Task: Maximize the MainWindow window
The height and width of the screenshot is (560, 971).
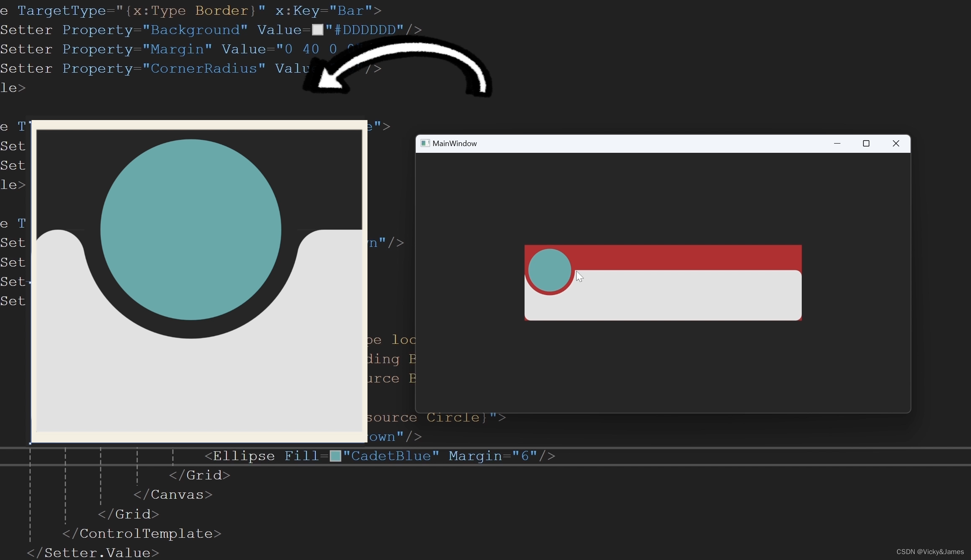Action: [x=866, y=144]
